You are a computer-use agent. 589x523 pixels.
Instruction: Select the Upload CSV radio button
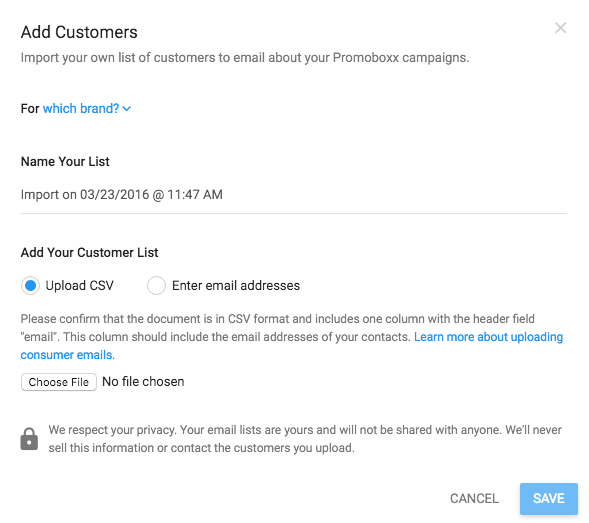click(x=30, y=286)
